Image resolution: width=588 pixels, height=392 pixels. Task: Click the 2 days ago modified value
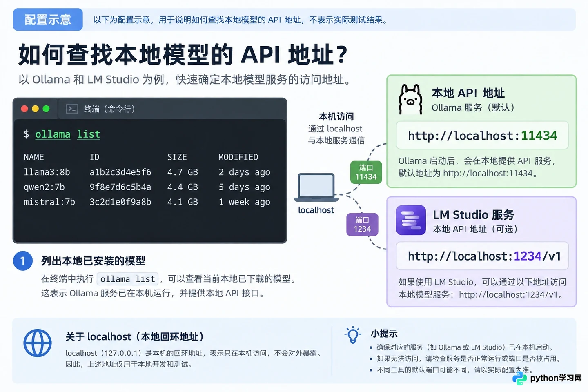[244, 172]
